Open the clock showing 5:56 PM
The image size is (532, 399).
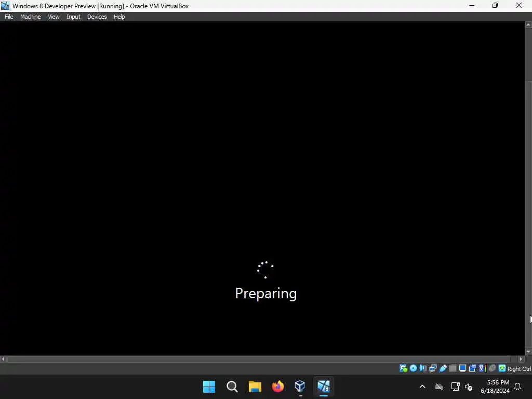click(x=495, y=387)
